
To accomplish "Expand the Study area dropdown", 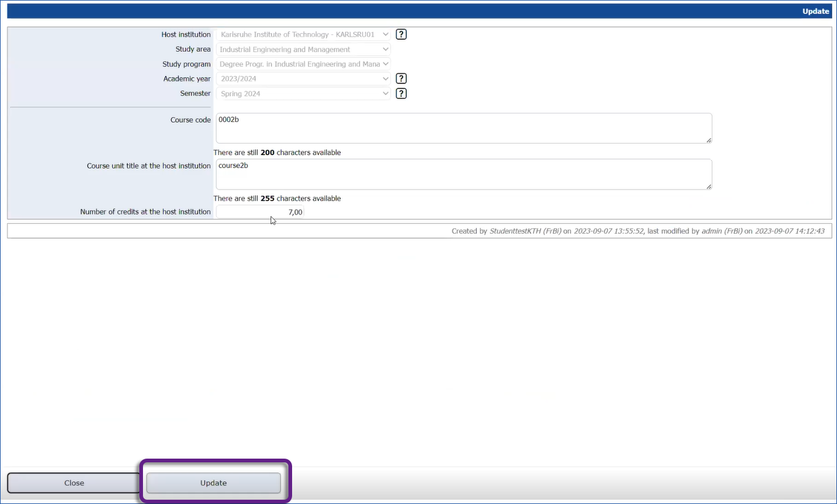I will 303,49.
